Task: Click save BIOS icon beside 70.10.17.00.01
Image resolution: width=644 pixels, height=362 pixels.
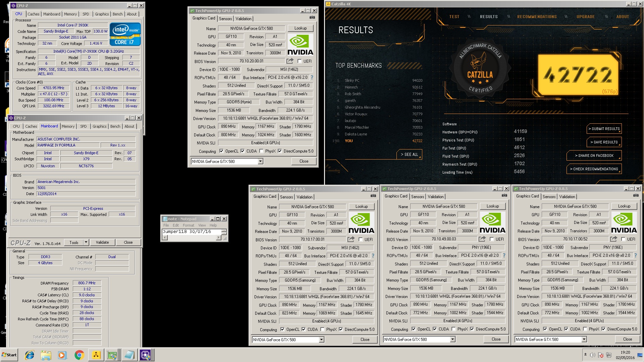Action: (351, 239)
